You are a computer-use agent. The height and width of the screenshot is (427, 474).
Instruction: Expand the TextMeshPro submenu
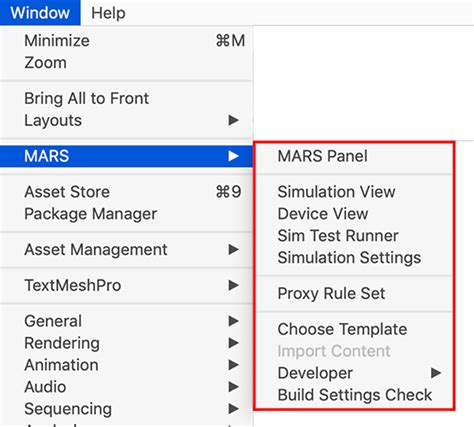click(126, 285)
